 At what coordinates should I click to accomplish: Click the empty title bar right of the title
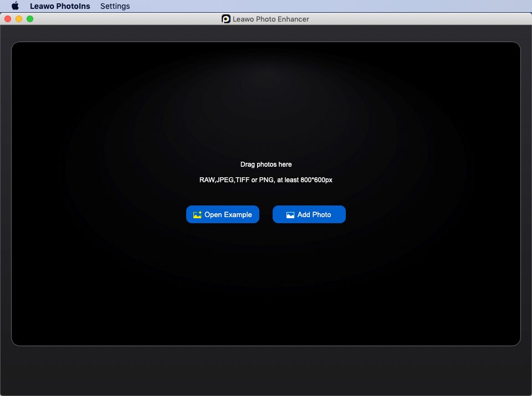pyautogui.click(x=416, y=19)
